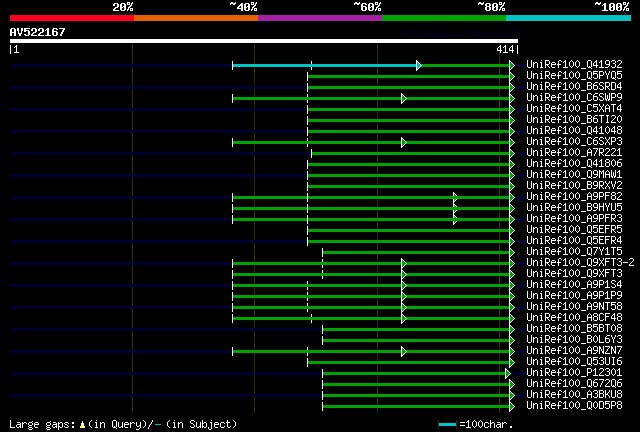This screenshot has width=640, height=432.
Task: Click the Large gaps legend text
Action: point(123,425)
